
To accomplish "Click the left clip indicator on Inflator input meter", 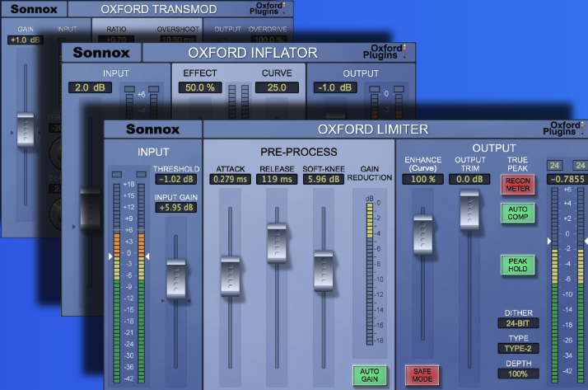I will (130, 89).
